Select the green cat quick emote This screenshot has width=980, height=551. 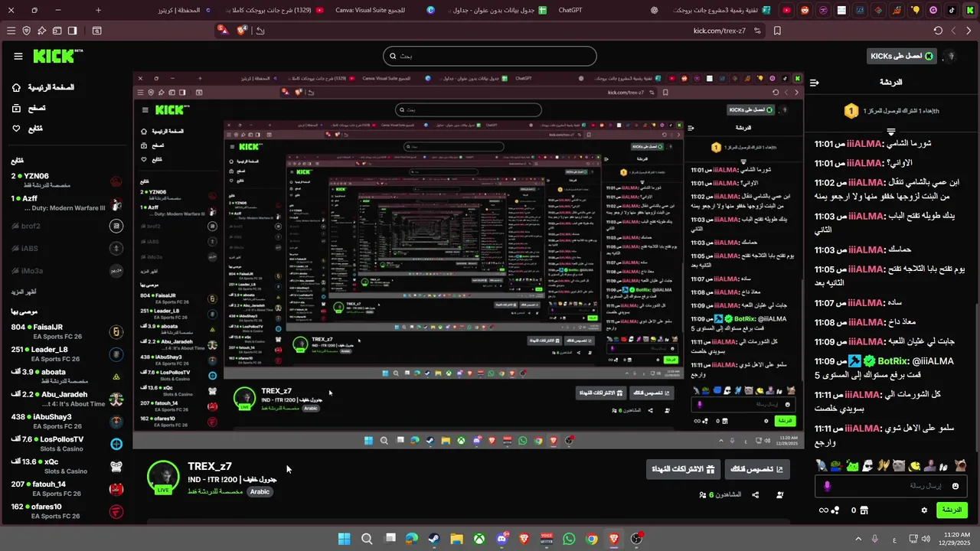[851, 465]
